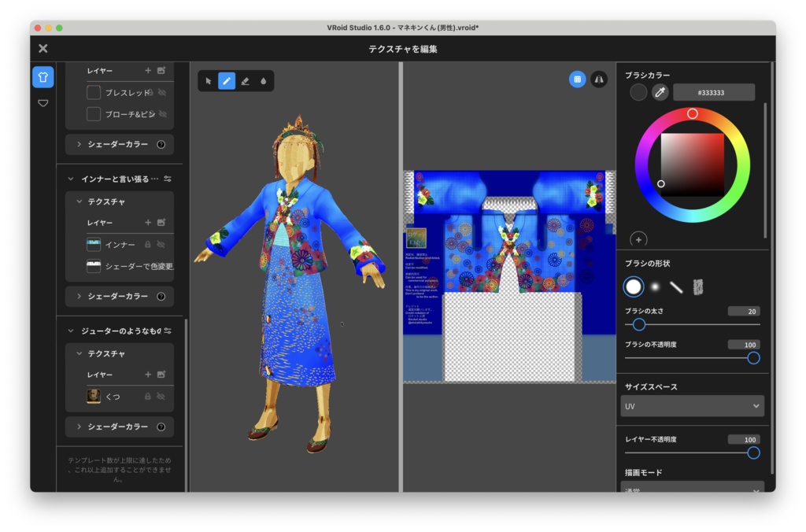Open the accessory category below the shirt icon
The image size is (806, 532).
pos(43,103)
